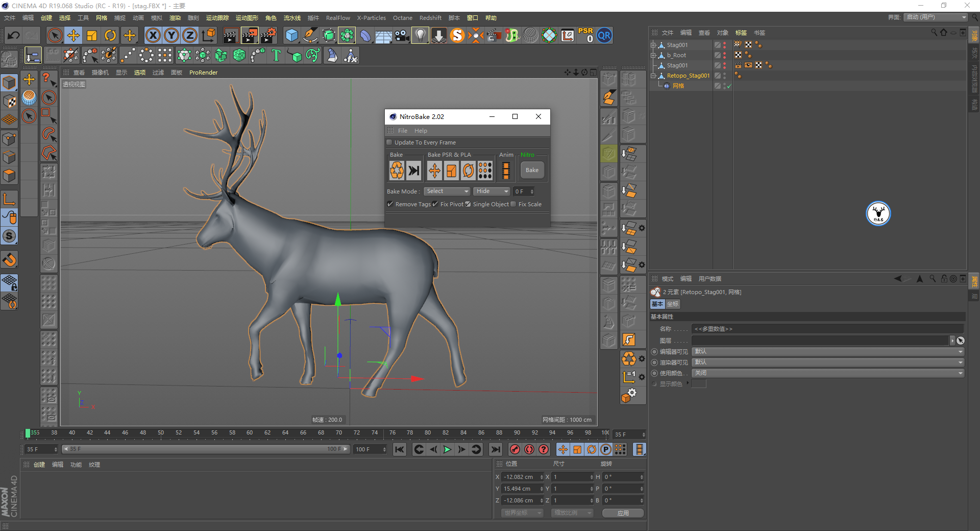Enable Fix Scale checkbox
The height and width of the screenshot is (531, 980).
pos(513,204)
